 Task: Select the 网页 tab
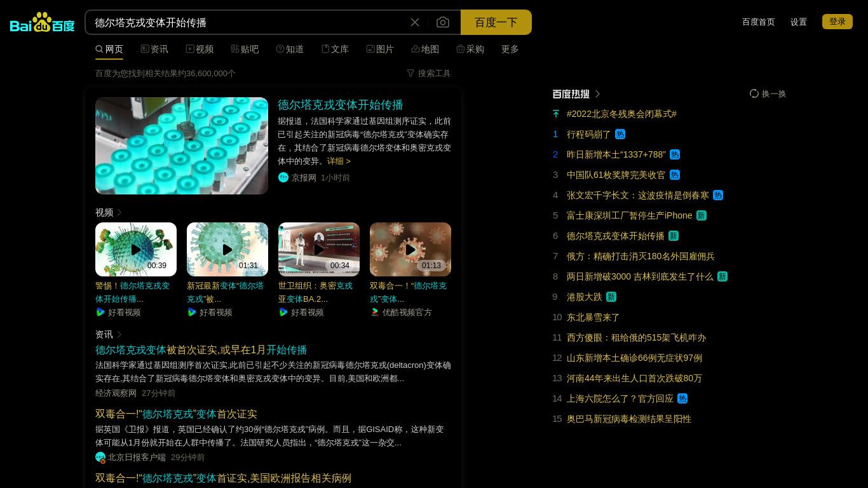tap(109, 49)
